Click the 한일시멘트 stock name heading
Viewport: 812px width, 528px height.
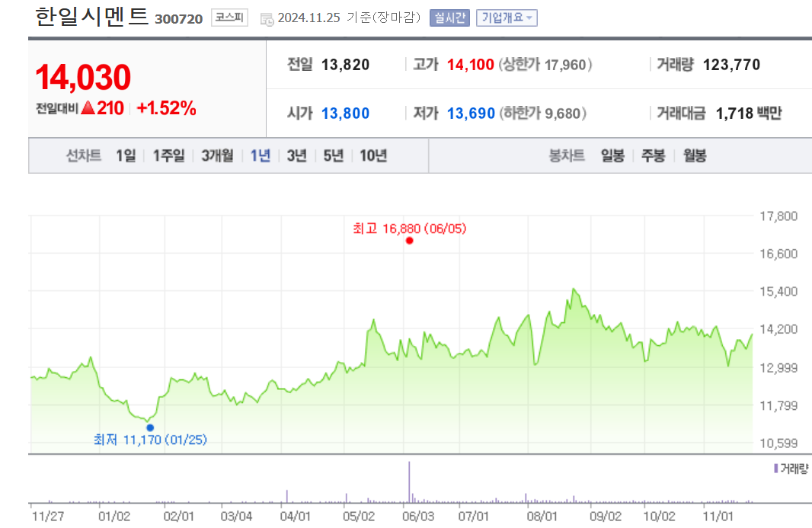click(91, 17)
